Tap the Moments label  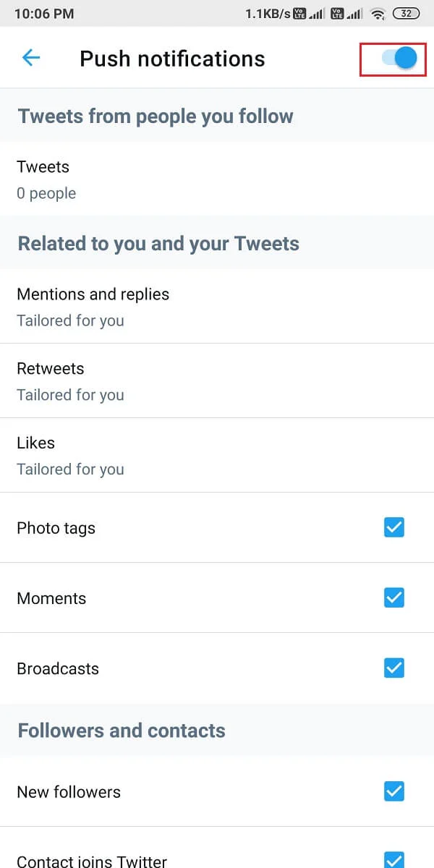[x=51, y=598]
